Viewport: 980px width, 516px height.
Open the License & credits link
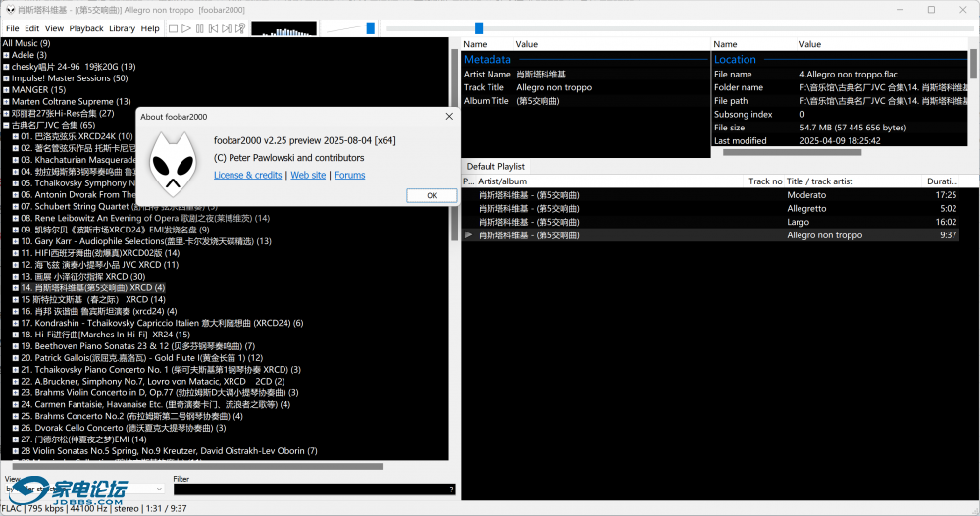247,175
